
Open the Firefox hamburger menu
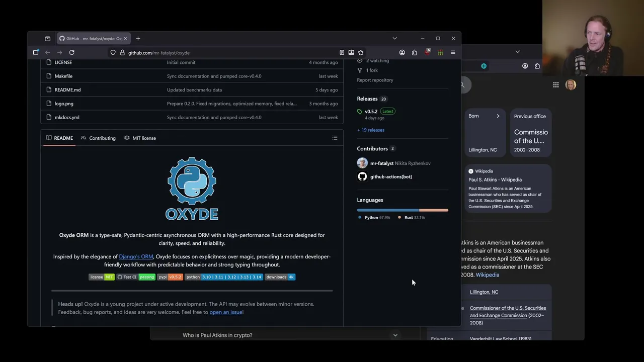coord(453,52)
